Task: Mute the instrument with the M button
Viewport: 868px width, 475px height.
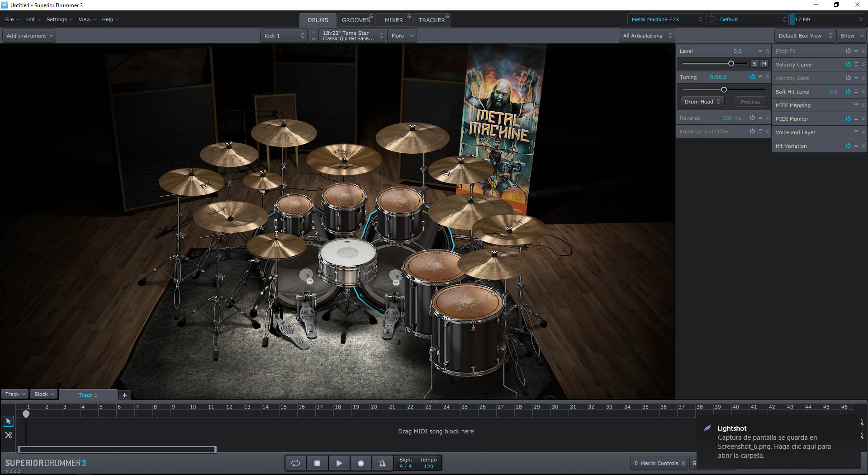Action: click(764, 64)
